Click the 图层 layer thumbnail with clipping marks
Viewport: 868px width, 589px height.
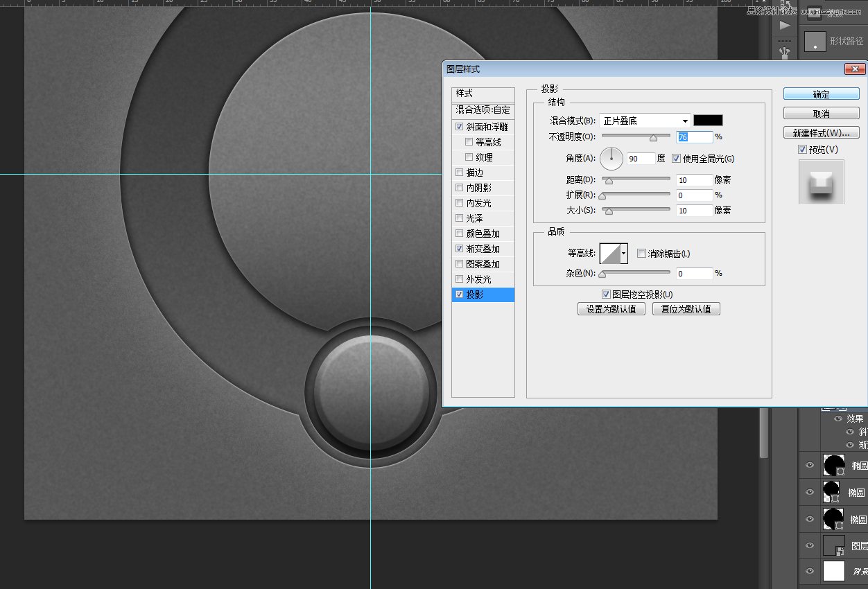[x=833, y=545]
